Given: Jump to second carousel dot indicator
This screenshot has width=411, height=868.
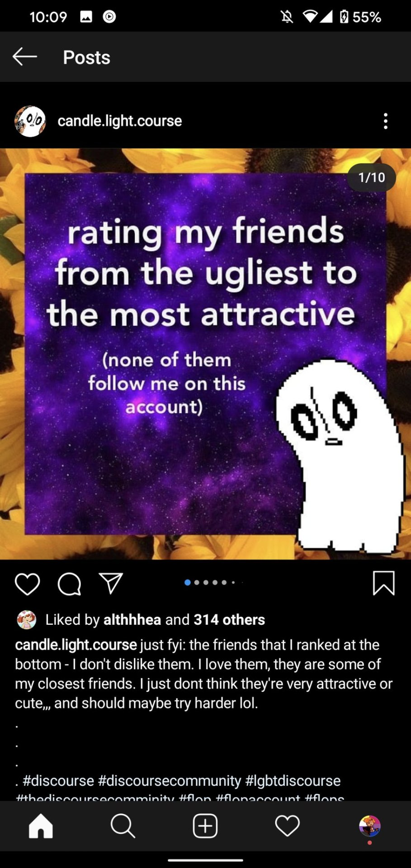Looking at the screenshot, I should pyautogui.click(x=197, y=582).
